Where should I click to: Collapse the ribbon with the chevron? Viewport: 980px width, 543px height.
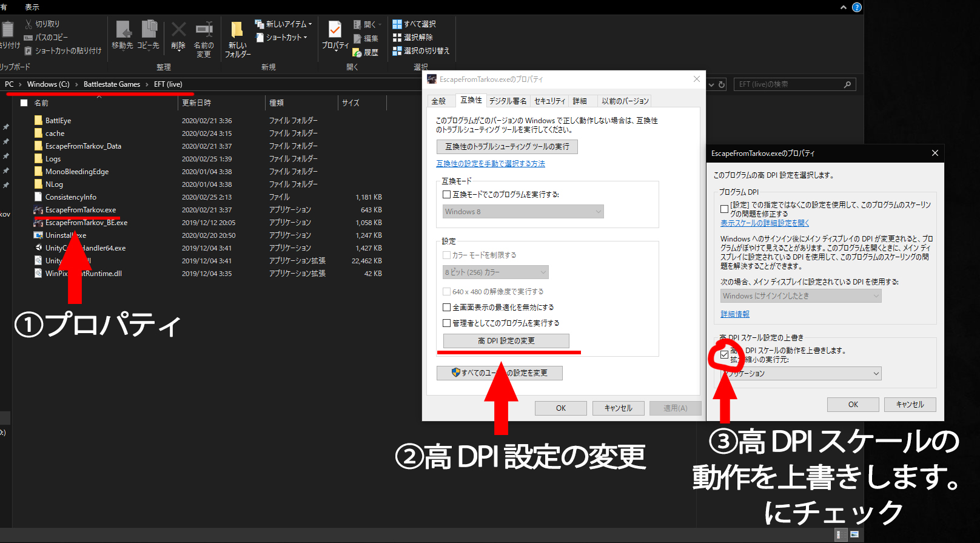click(x=844, y=7)
